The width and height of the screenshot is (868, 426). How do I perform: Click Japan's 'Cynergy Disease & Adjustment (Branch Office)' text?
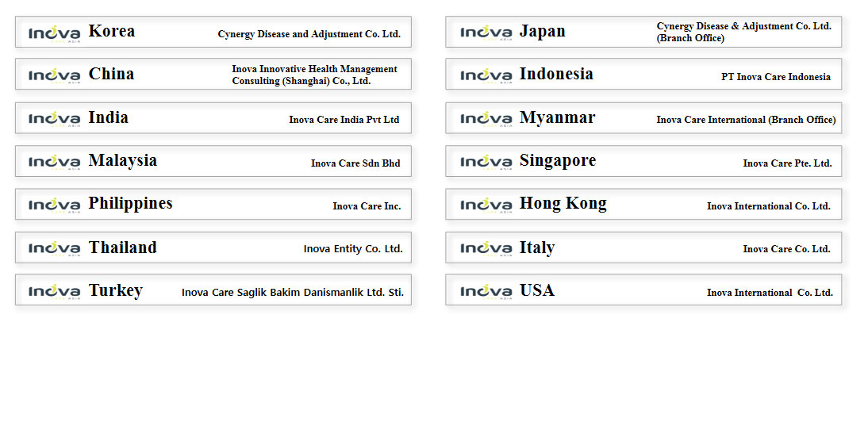pos(744,32)
